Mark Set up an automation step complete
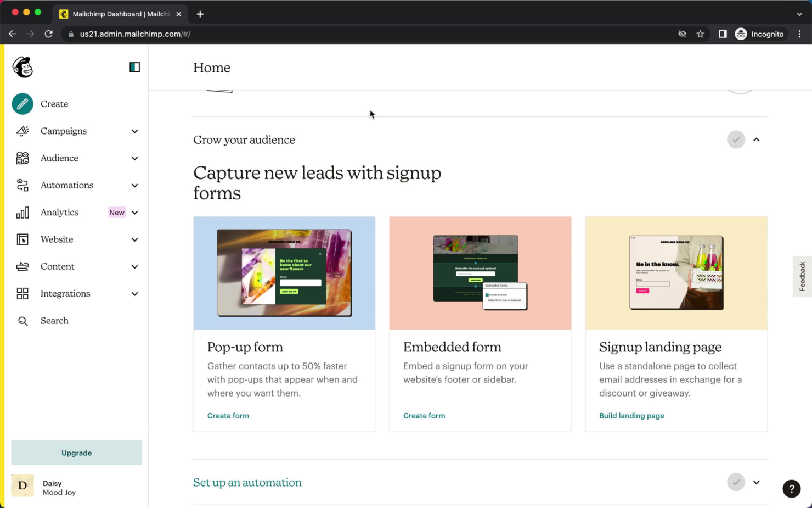This screenshot has height=508, width=812. click(x=736, y=482)
